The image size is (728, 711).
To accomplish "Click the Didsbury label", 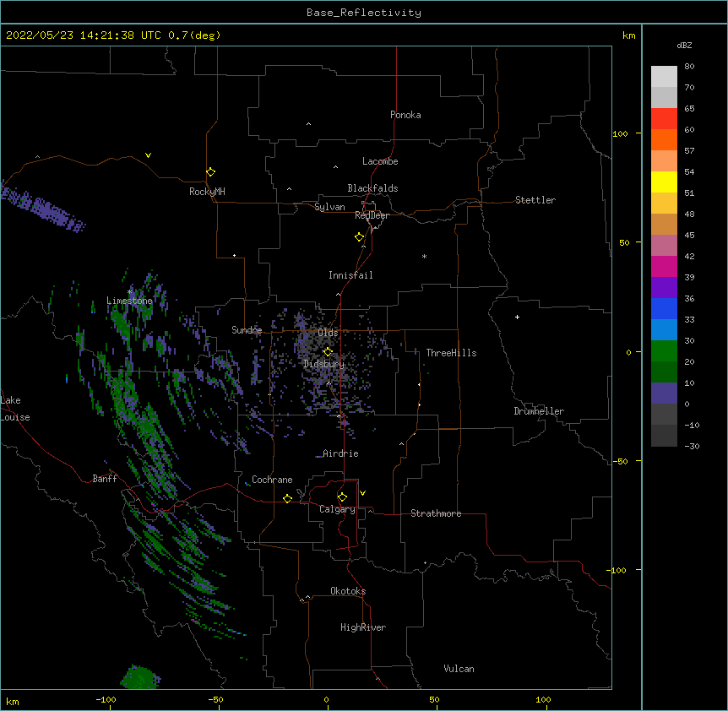I will tap(324, 364).
